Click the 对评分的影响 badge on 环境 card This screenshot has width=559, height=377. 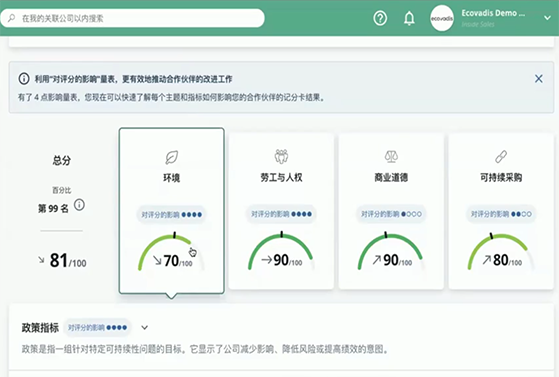pyautogui.click(x=171, y=214)
